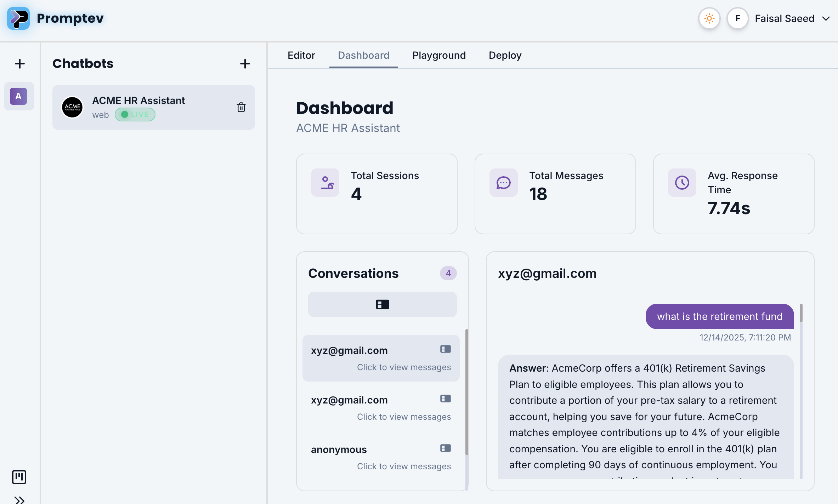This screenshot has height=504, width=838.
Task: Click the F user avatar
Action: [737, 18]
